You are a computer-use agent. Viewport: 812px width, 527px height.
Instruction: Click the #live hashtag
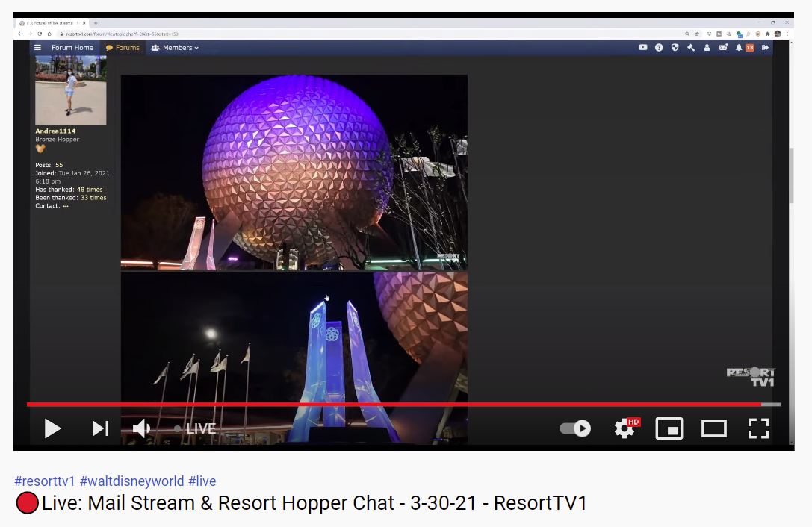pos(202,481)
